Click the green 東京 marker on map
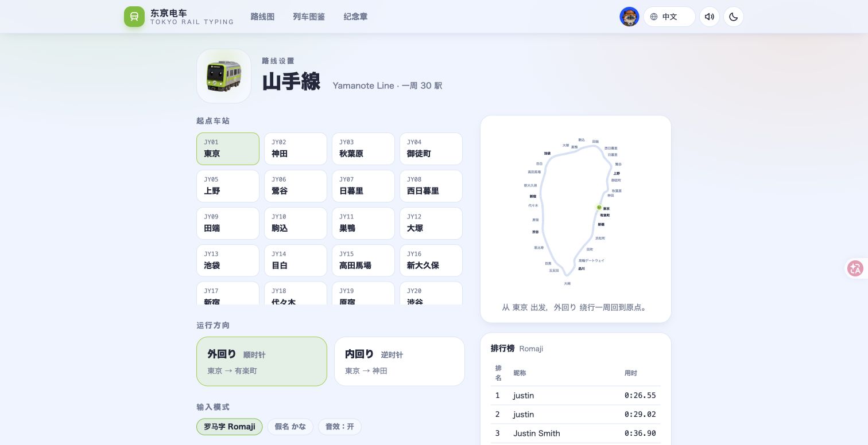 tap(599, 208)
